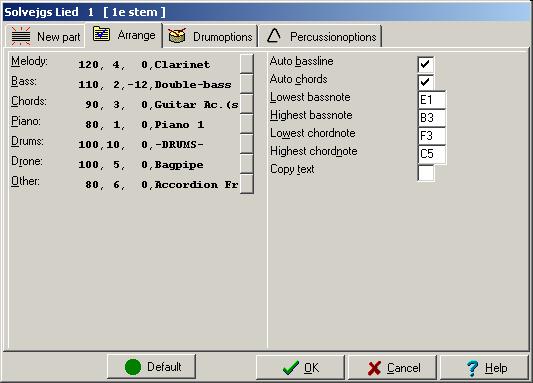533x383 pixels.
Task: Click the New part staff-lines icon
Action: pyautogui.click(x=21, y=36)
